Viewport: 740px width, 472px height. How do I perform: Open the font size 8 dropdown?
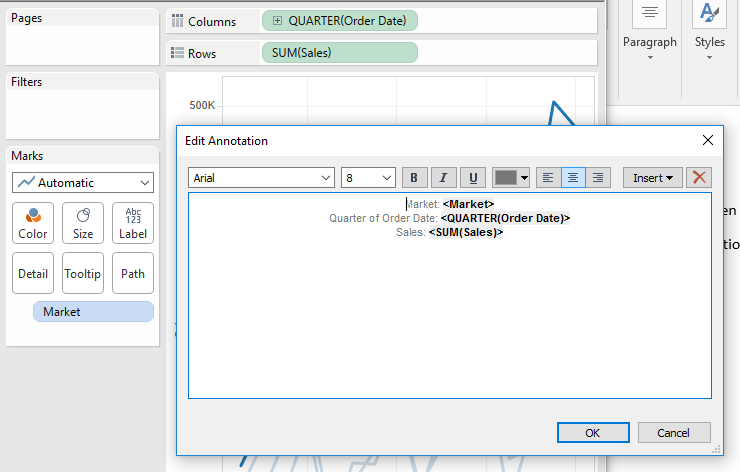click(x=369, y=178)
